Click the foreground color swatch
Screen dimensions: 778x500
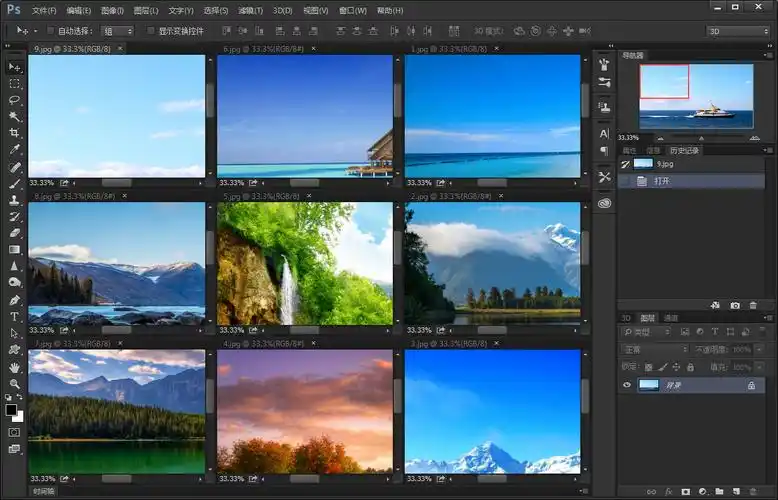11,409
